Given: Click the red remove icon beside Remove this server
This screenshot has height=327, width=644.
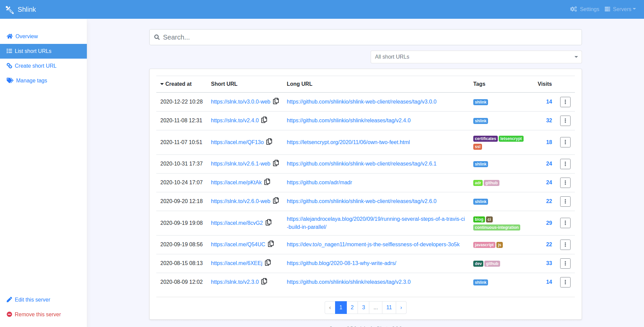Looking at the screenshot, I should coord(9,314).
